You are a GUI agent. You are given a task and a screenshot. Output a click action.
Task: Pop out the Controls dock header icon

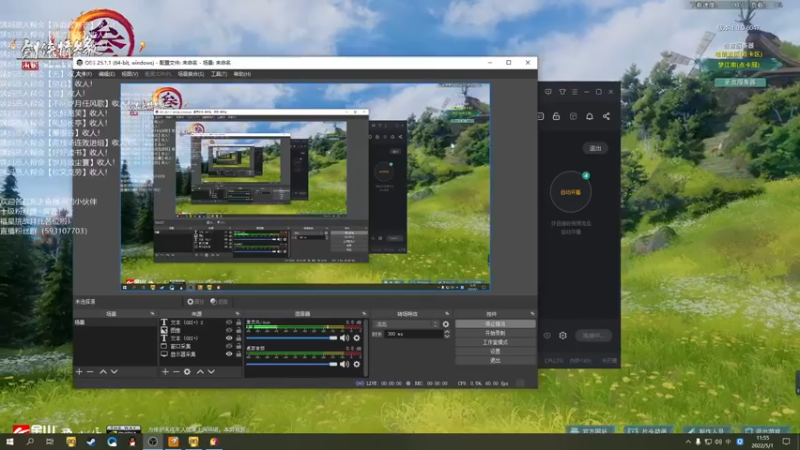[x=532, y=313]
